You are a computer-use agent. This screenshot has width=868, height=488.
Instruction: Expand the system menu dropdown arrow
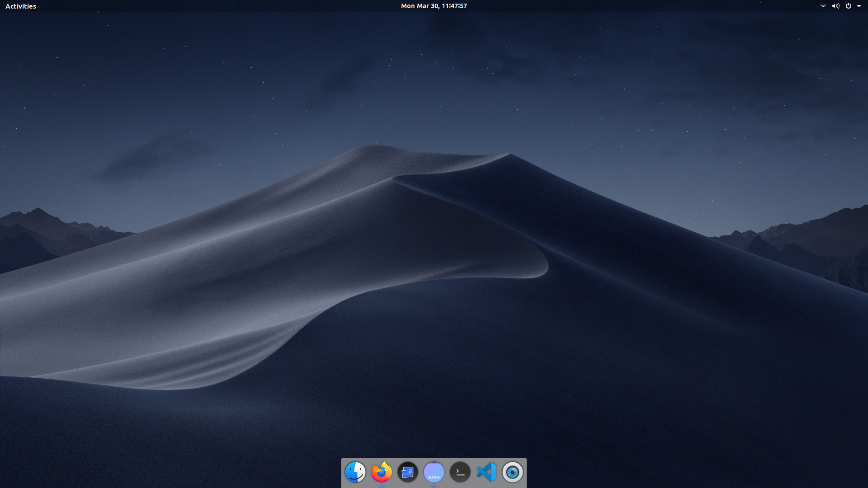click(859, 6)
